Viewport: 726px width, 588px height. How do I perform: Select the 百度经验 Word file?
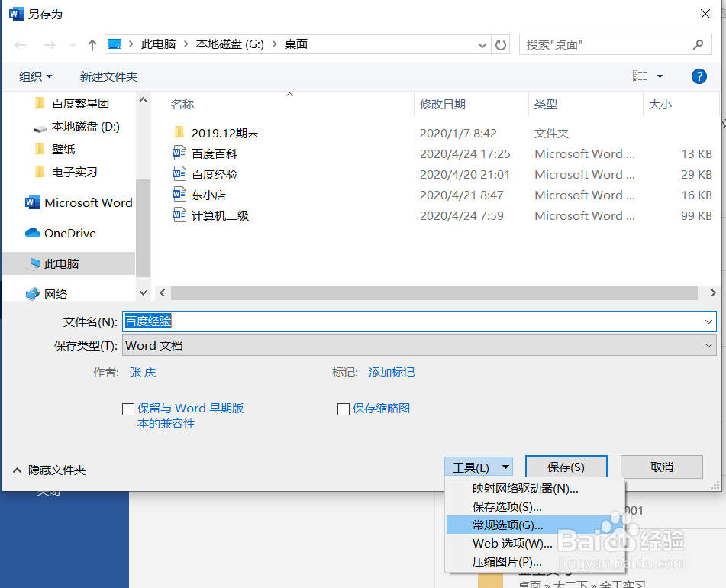215,175
